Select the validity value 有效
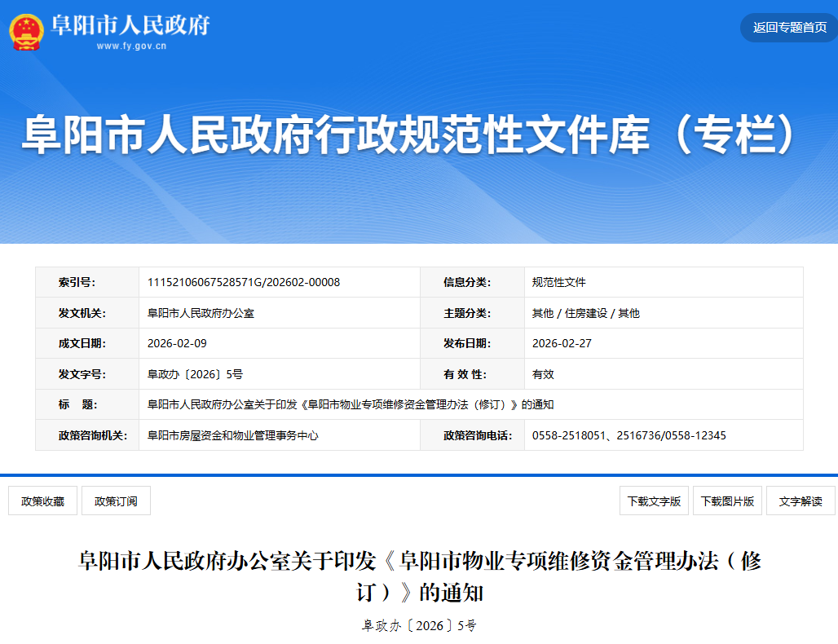This screenshot has width=838, height=644. coord(543,374)
